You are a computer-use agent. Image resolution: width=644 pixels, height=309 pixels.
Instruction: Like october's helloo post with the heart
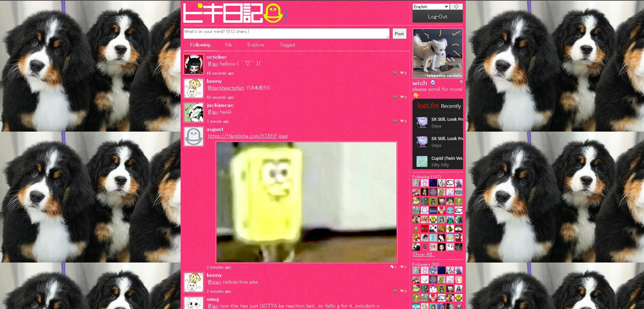[402, 73]
